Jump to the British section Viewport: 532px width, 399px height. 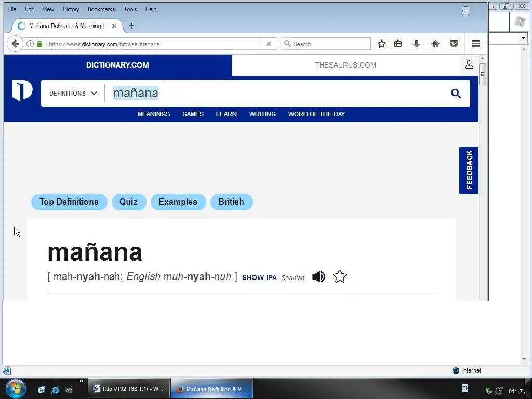pyautogui.click(x=231, y=202)
